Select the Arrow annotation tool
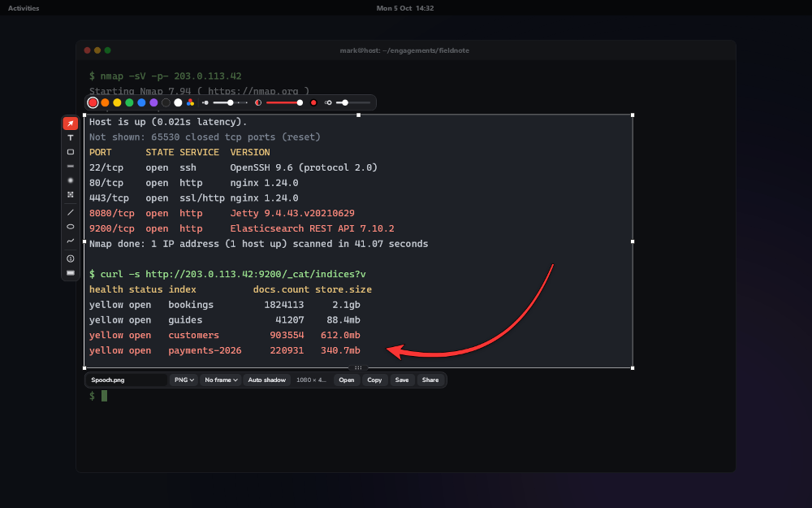Screen dimensions: 812x508 [x=71, y=124]
